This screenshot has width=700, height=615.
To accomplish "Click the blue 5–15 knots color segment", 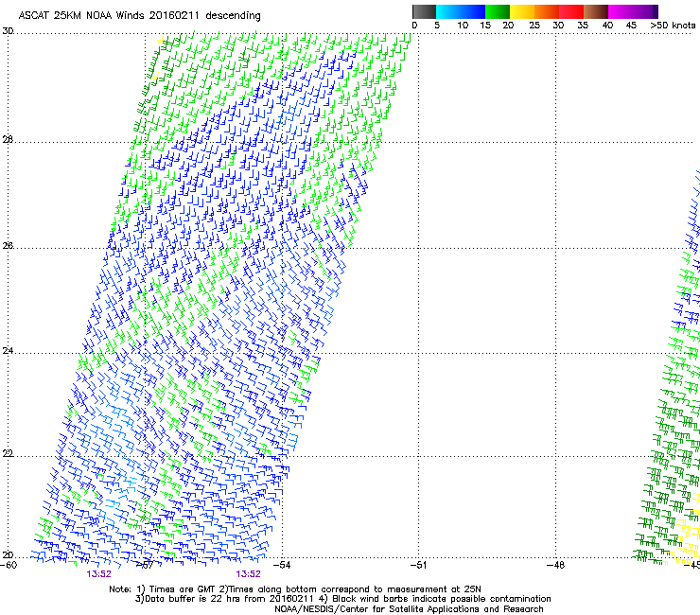I will point(461,11).
